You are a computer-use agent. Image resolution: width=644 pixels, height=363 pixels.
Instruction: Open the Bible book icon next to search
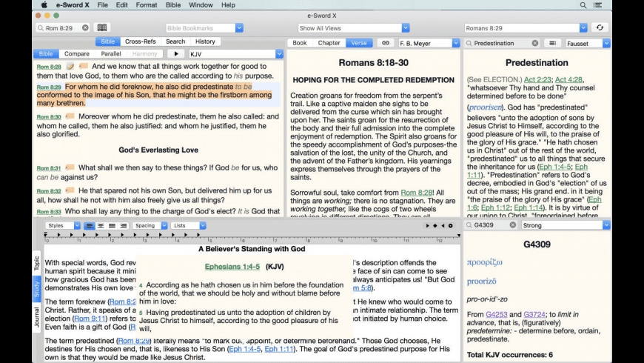102,28
